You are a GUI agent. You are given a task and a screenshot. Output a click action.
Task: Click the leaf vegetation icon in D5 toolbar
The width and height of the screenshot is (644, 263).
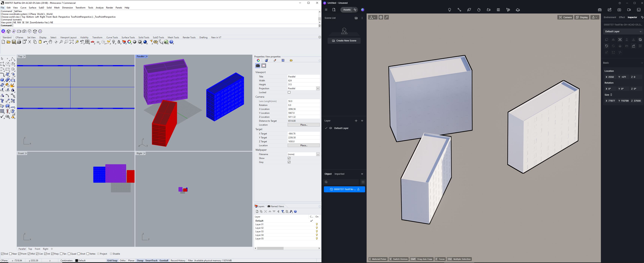click(469, 10)
